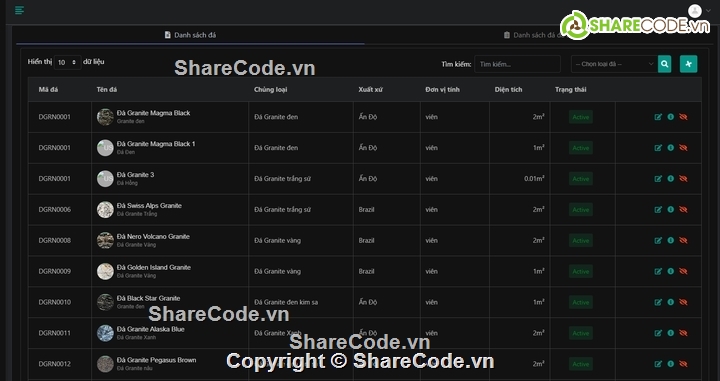Show info for Đá Swiss Alps Granite
This screenshot has width=720, height=381.
(670, 209)
